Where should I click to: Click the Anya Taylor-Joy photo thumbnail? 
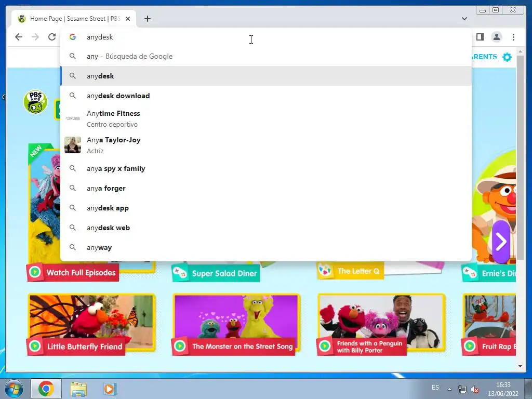point(73,145)
